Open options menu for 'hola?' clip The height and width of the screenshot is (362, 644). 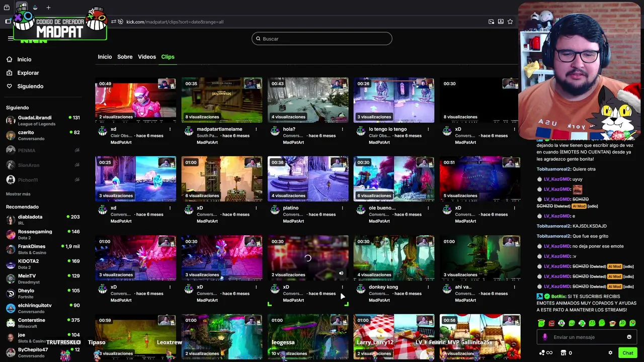(x=342, y=129)
